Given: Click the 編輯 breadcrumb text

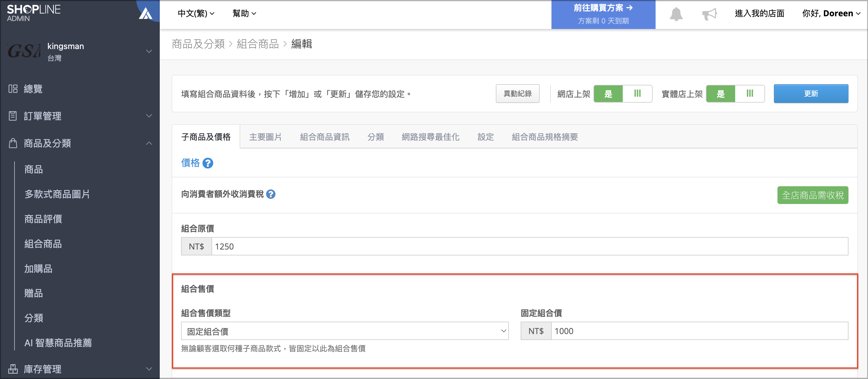Looking at the screenshot, I should pyautogui.click(x=301, y=44).
